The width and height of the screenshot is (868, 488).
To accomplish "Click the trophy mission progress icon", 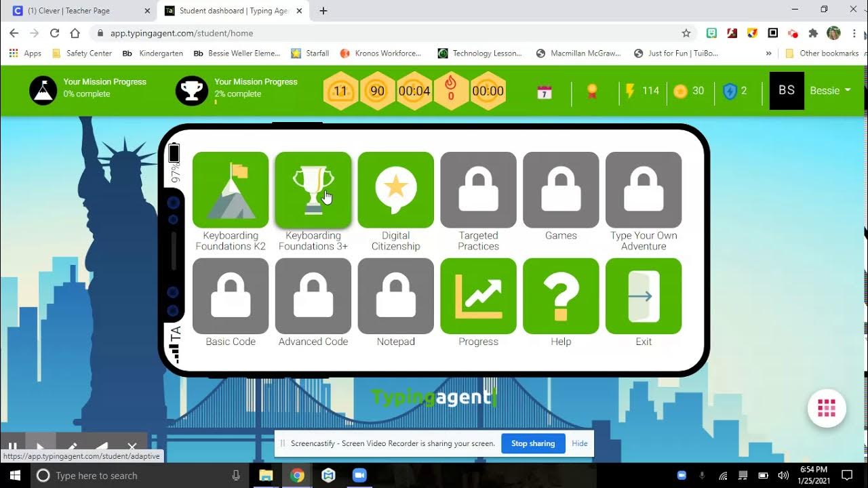I will 192,91.
